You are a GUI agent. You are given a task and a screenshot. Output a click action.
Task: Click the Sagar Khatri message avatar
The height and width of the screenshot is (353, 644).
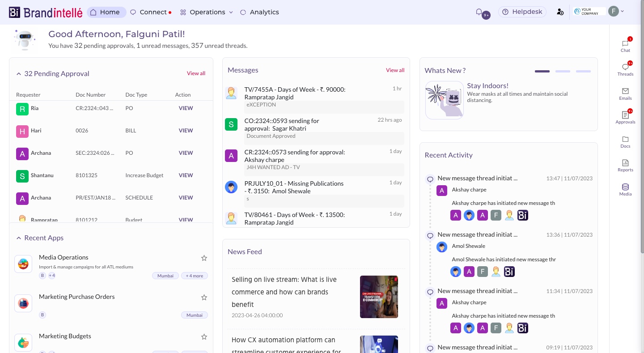[231, 124]
